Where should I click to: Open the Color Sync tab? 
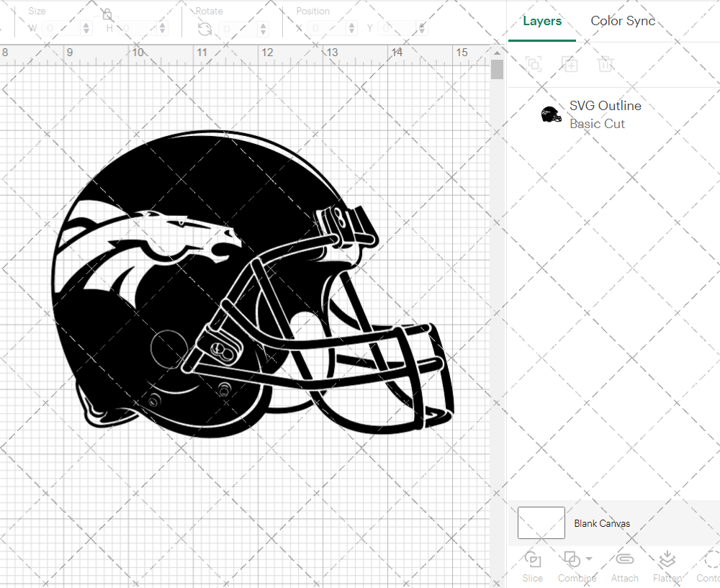[623, 21]
